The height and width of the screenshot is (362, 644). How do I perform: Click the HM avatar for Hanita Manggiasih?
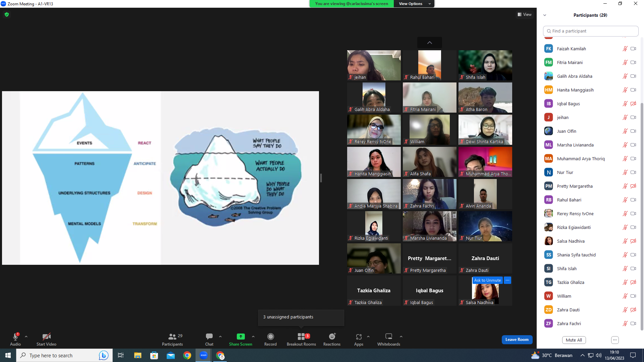point(548,90)
